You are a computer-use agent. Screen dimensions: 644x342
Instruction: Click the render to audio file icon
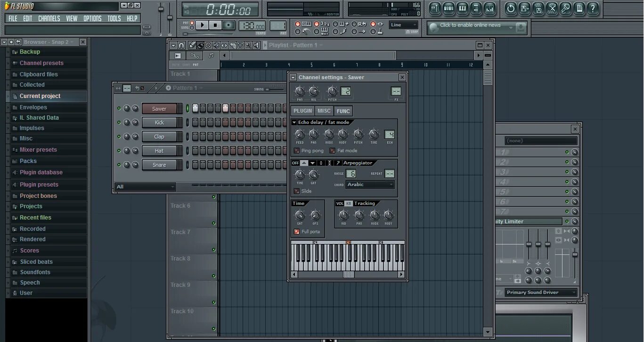[x=538, y=8]
